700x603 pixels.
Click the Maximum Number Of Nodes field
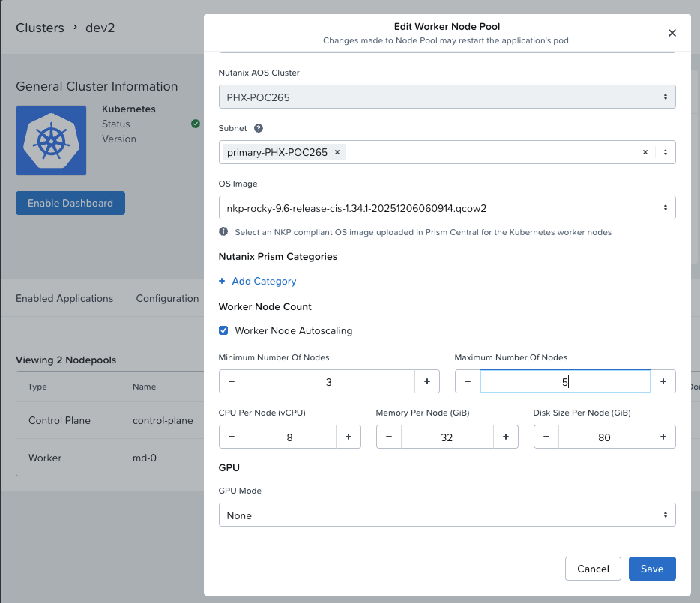(564, 381)
